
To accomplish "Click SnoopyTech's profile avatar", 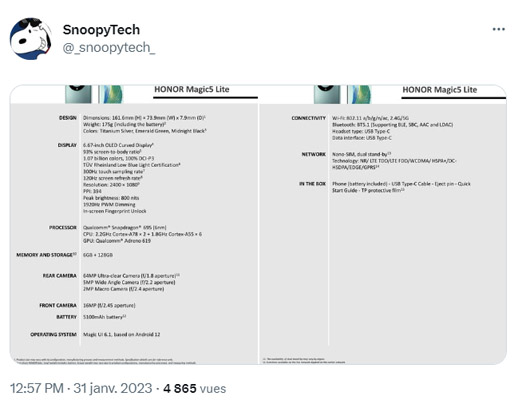I will pos(31,39).
